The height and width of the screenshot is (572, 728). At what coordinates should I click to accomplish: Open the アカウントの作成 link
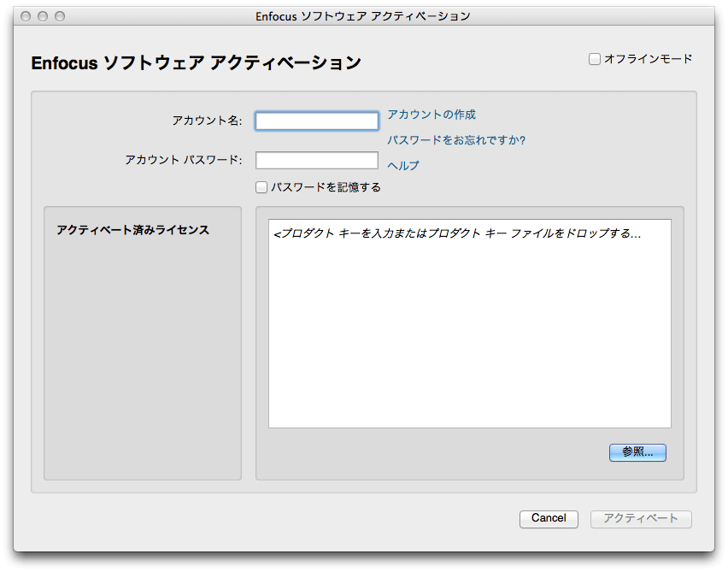(x=432, y=115)
